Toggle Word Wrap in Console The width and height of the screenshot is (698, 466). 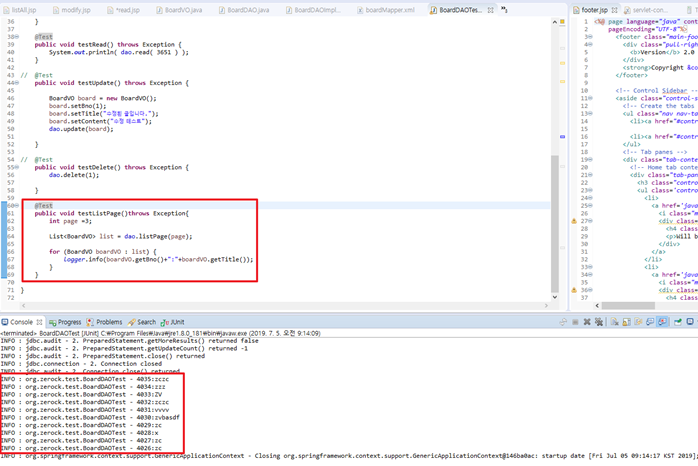point(638,322)
